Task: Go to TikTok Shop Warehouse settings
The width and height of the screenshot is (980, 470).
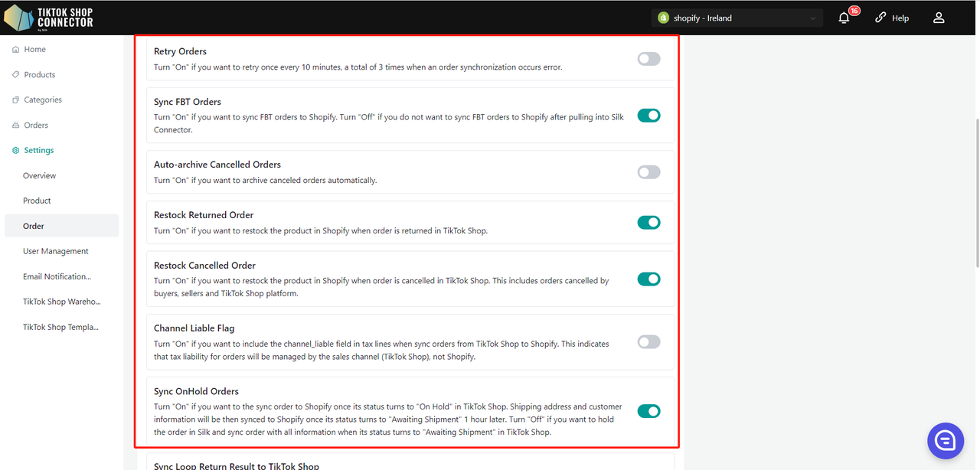Action: (x=61, y=302)
